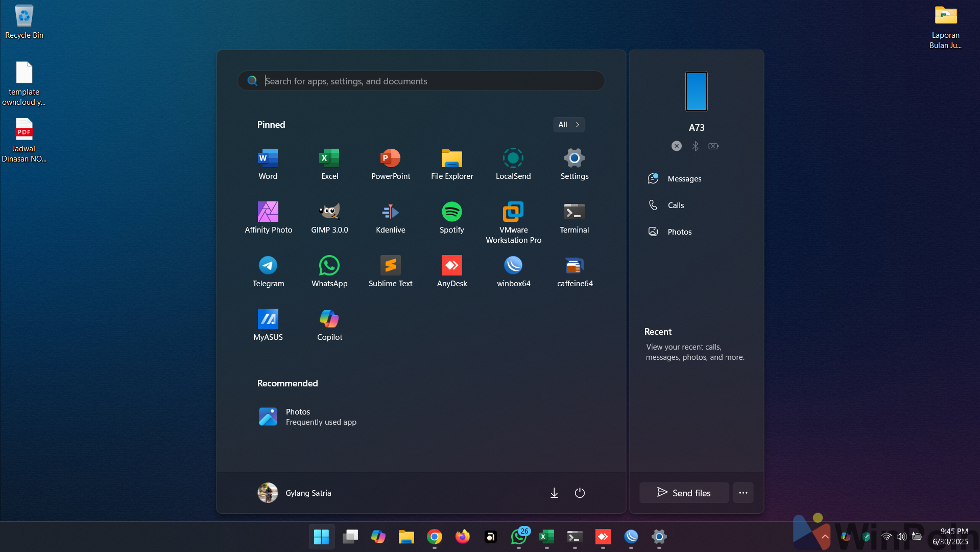Open File Explorer from the pinned apps
980x552 pixels.
(452, 164)
